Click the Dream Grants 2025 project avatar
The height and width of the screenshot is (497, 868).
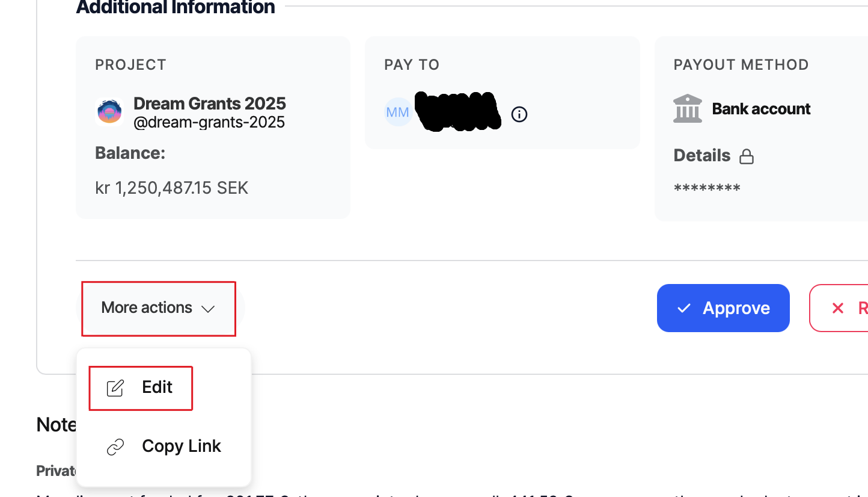tap(109, 112)
